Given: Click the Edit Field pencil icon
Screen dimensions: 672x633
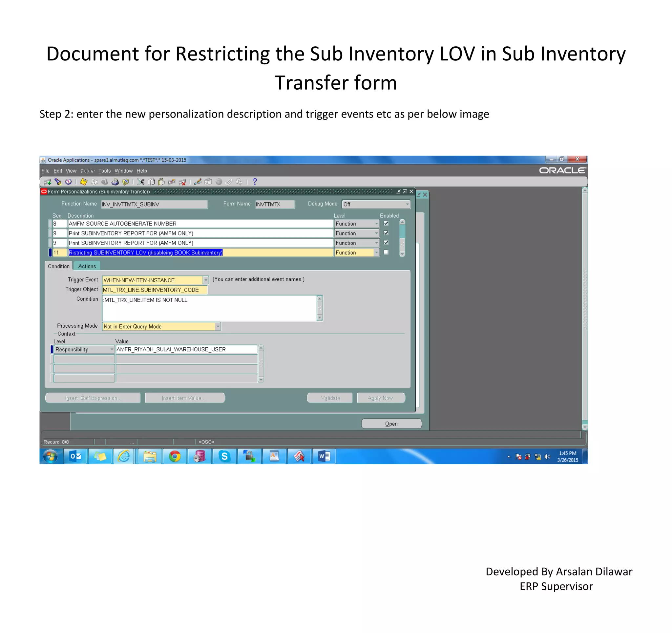Looking at the screenshot, I should 198,182.
